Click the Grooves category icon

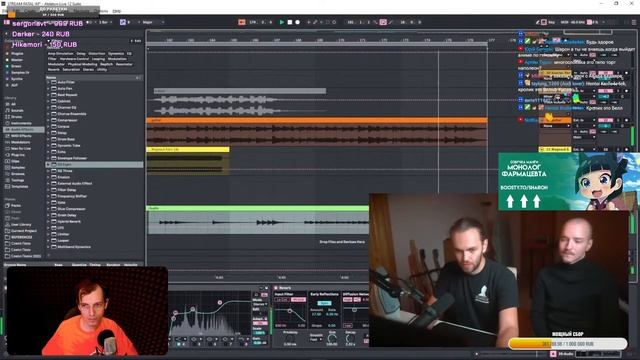click(7, 174)
